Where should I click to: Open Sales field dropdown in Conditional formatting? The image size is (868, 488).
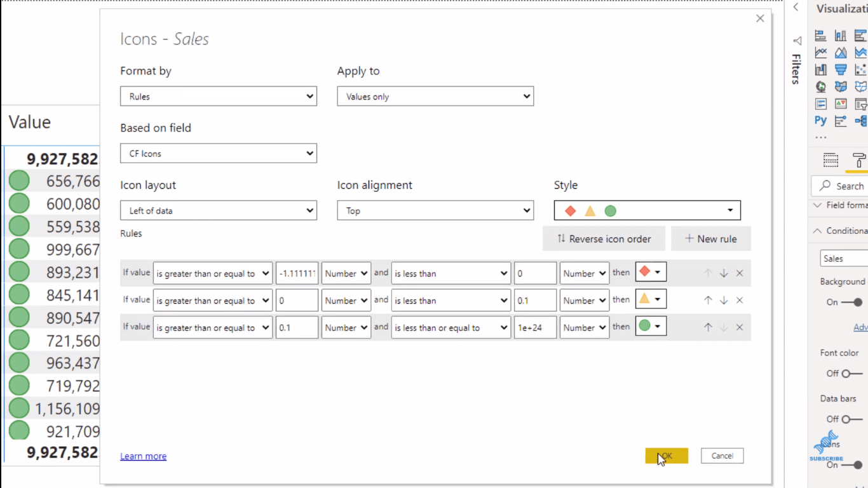tap(844, 259)
